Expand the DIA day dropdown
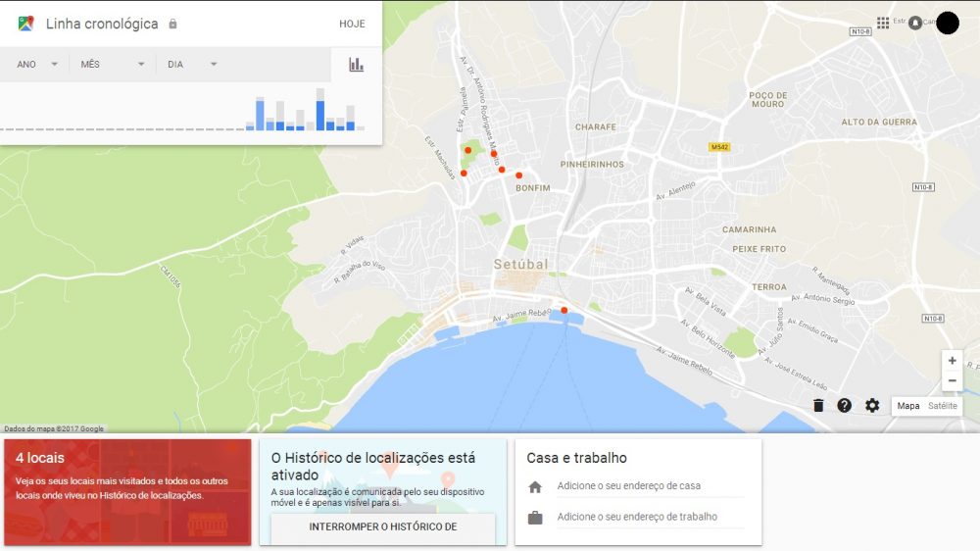This screenshot has width=980, height=551. tap(191, 65)
